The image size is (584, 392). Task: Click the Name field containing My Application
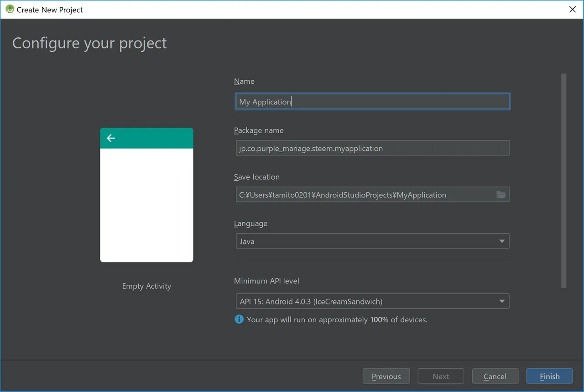[x=372, y=102]
